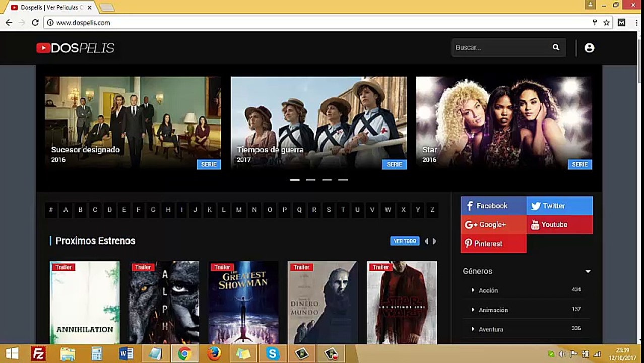The width and height of the screenshot is (644, 363).
Task: Open FileZilla from the taskbar
Action: (x=38, y=354)
